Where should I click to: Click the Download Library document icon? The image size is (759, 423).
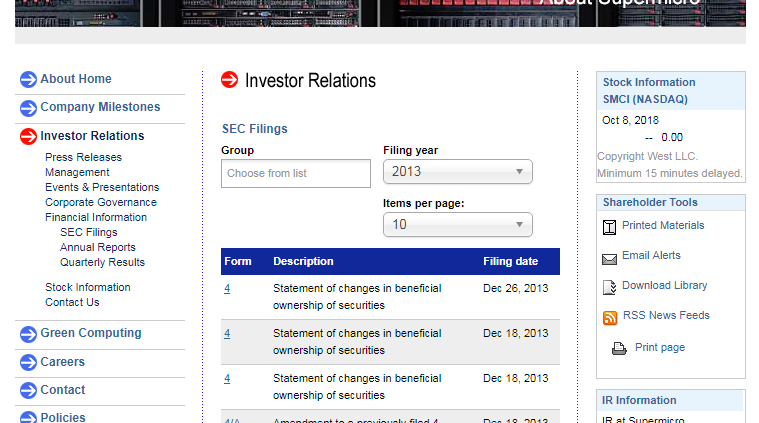(x=609, y=287)
